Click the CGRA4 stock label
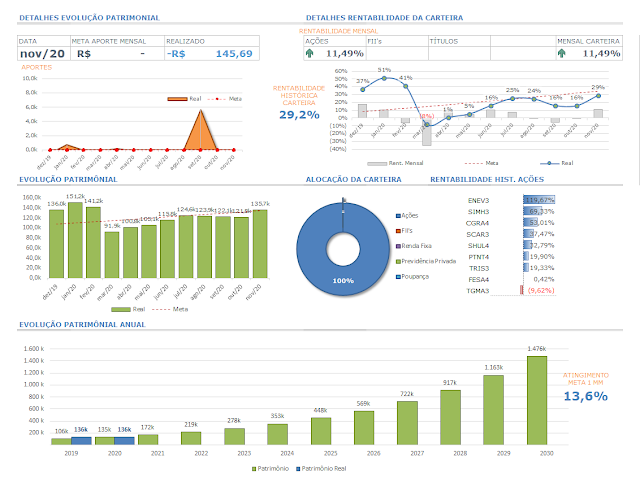The width and height of the screenshot is (640, 478). pos(478,223)
